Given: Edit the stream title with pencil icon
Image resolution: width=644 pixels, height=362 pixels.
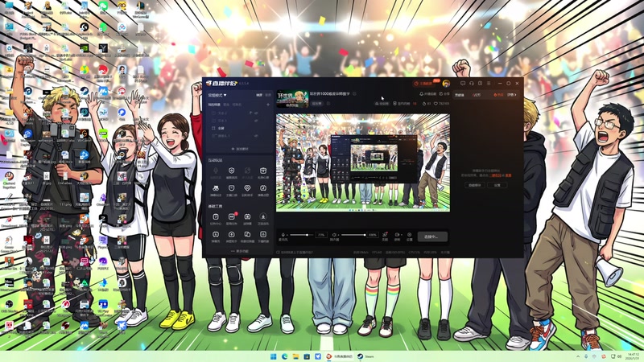Looking at the screenshot, I should (354, 94).
